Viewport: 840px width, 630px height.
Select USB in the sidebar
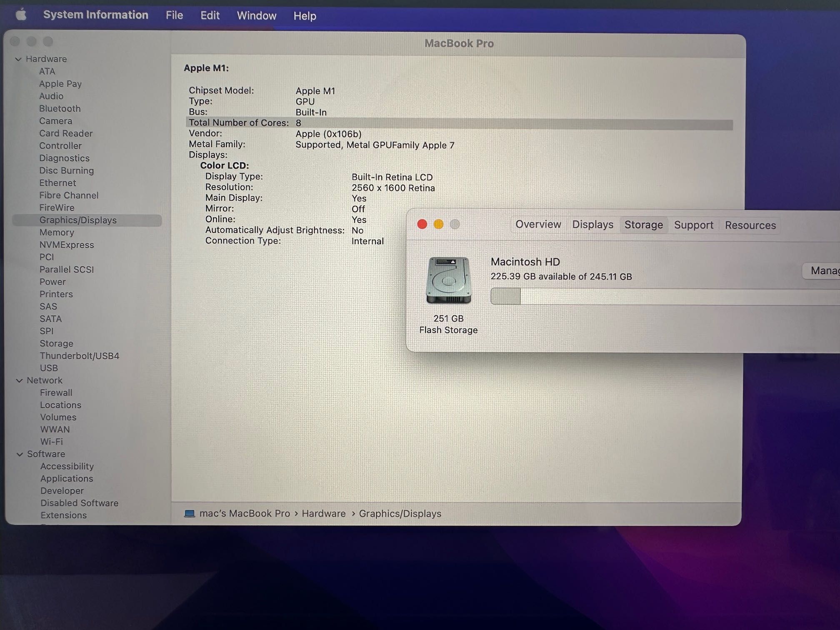point(49,368)
